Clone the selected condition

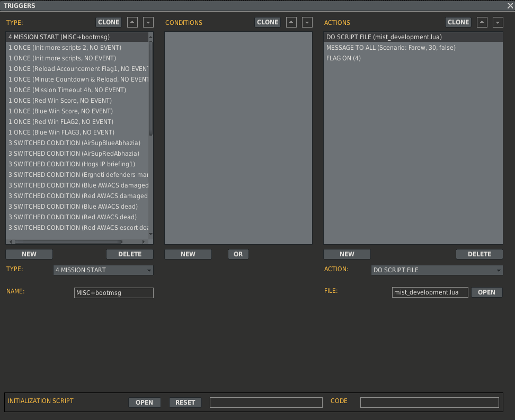point(268,22)
